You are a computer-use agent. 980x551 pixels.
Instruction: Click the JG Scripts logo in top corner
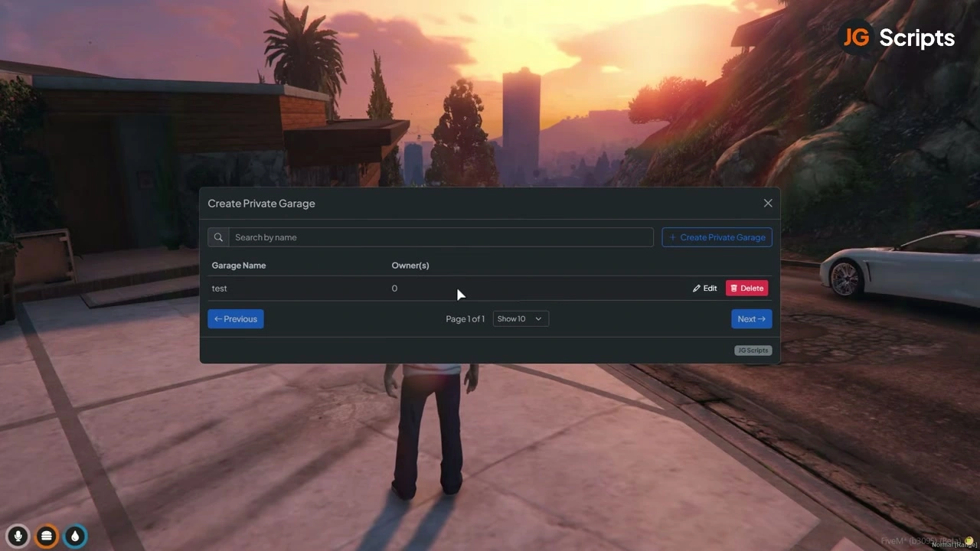point(899,37)
